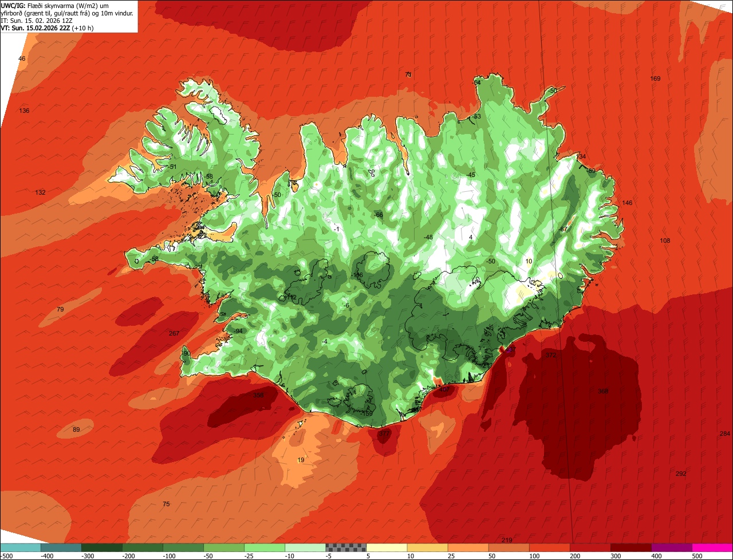Image resolution: width=733 pixels, height=560 pixels.
Task: Click the 75 flux value
Action: (166, 504)
